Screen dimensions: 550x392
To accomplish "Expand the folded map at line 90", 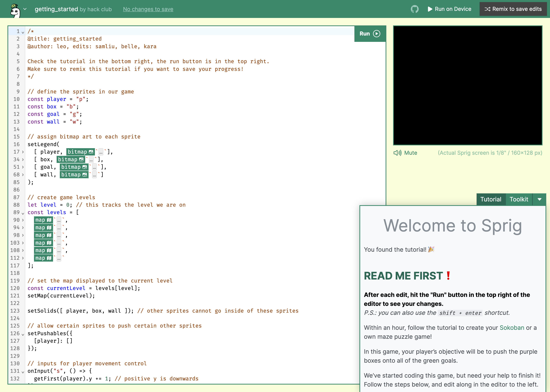I will (x=23, y=220).
